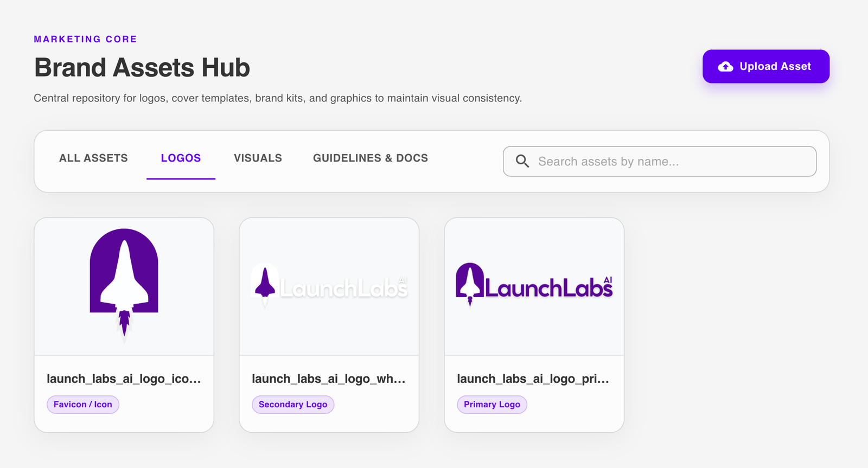Open the Visuals tab
Image resolution: width=868 pixels, height=468 pixels.
[x=258, y=158]
